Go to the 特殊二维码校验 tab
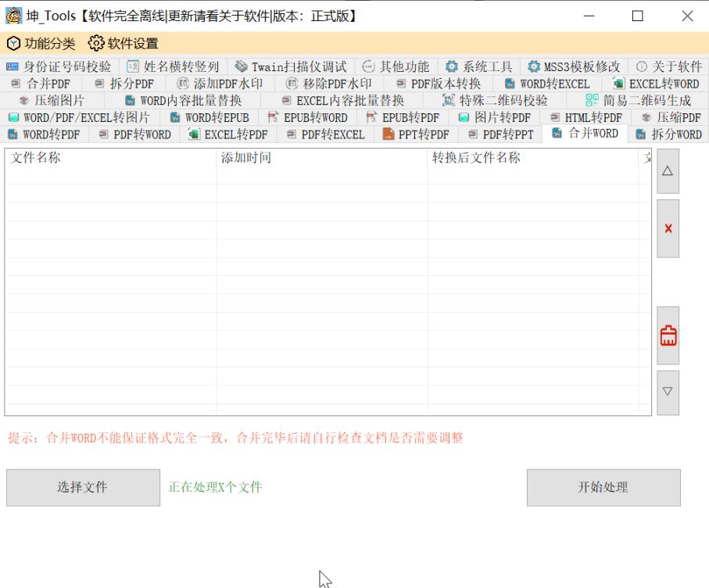 tap(495, 100)
